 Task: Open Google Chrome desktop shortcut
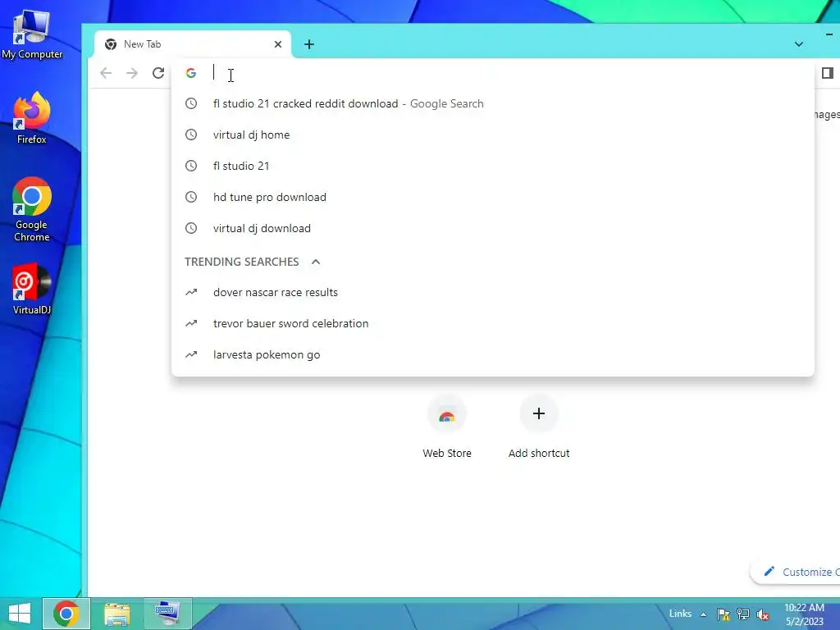click(32, 209)
